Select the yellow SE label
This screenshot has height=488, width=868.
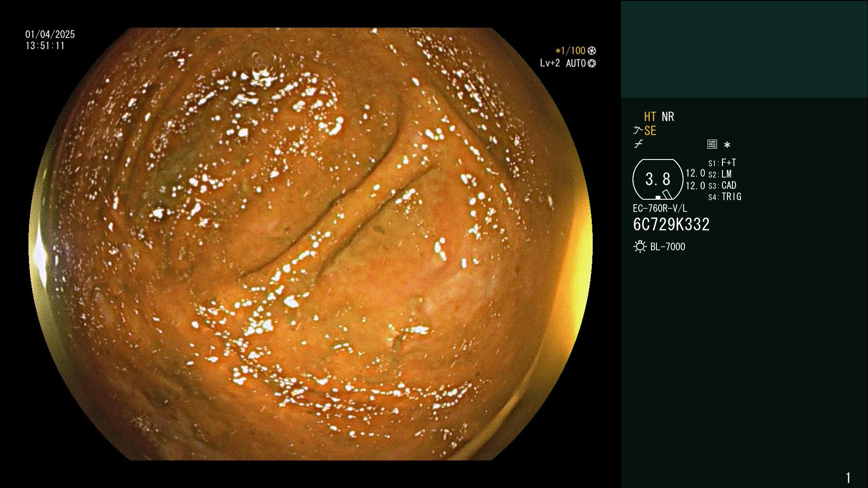(650, 131)
